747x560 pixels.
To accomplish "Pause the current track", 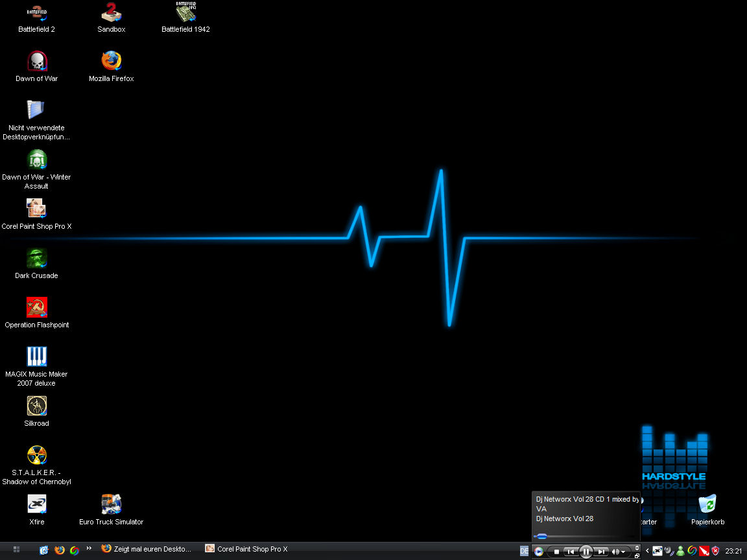I will [586, 552].
